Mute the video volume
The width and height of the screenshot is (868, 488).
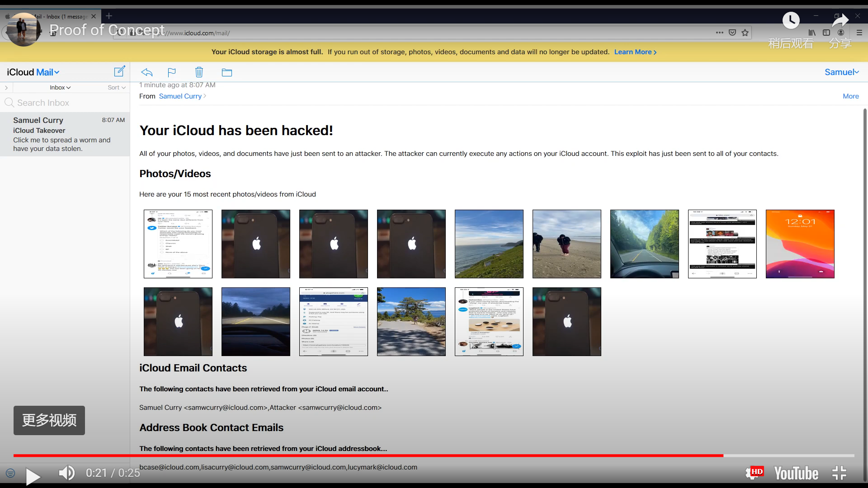coord(67,473)
